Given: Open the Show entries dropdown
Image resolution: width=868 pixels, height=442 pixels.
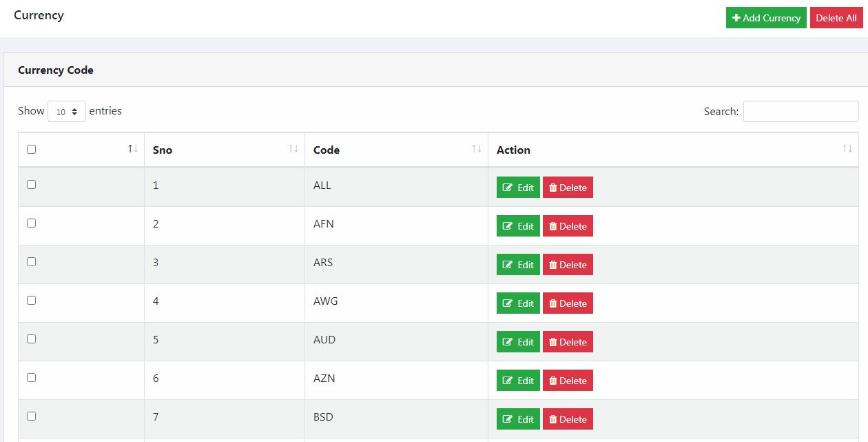Looking at the screenshot, I should click(67, 112).
